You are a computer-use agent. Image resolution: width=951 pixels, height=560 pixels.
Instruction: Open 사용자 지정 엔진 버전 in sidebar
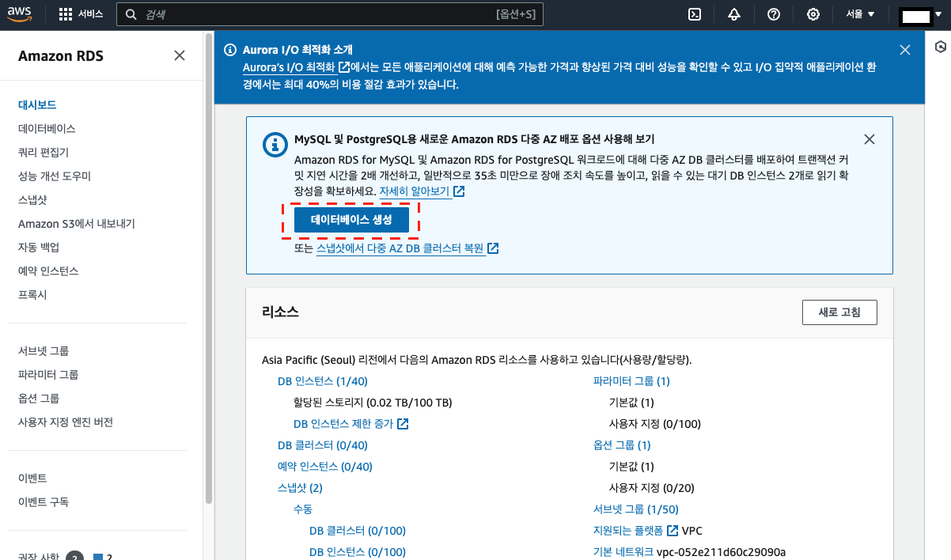coord(66,422)
